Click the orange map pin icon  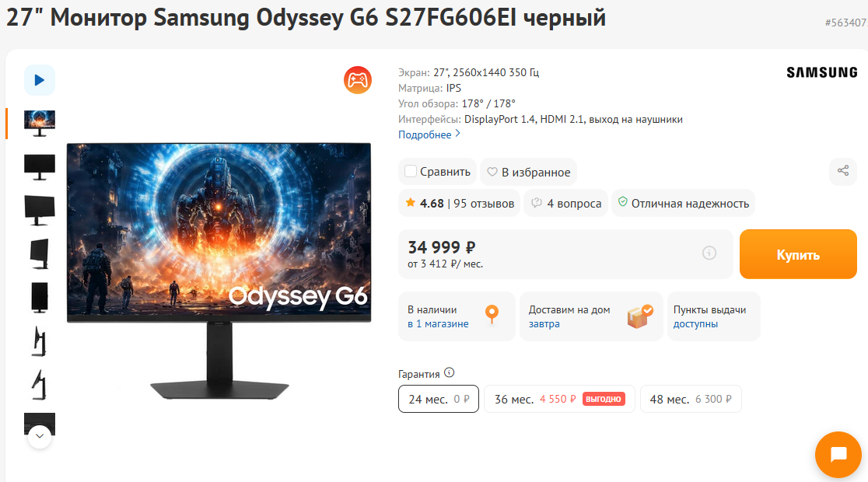pos(492,315)
